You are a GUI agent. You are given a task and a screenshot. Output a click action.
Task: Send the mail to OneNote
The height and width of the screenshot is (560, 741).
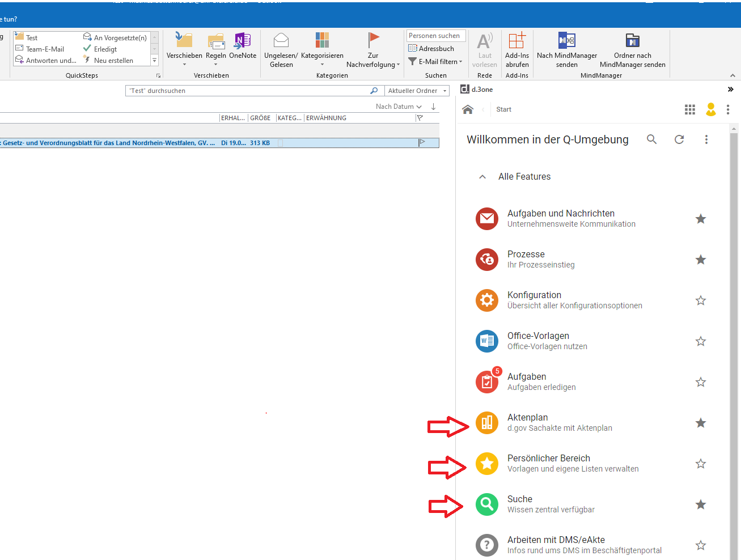coord(243,46)
